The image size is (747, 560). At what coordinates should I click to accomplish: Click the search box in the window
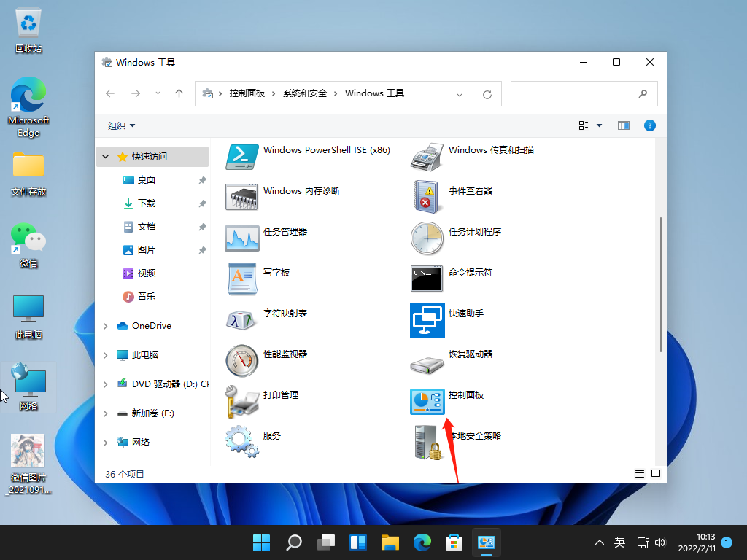[576, 93]
